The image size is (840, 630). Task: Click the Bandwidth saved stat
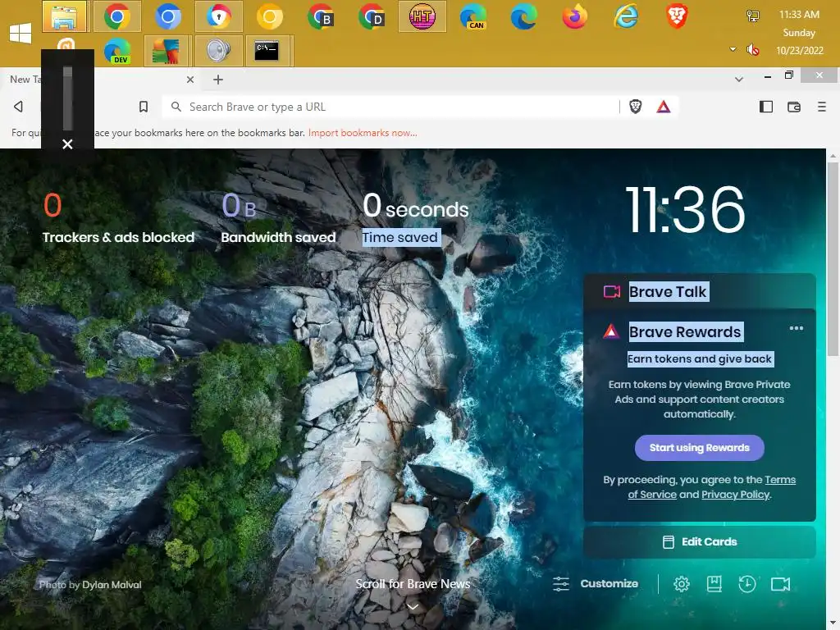(x=278, y=218)
